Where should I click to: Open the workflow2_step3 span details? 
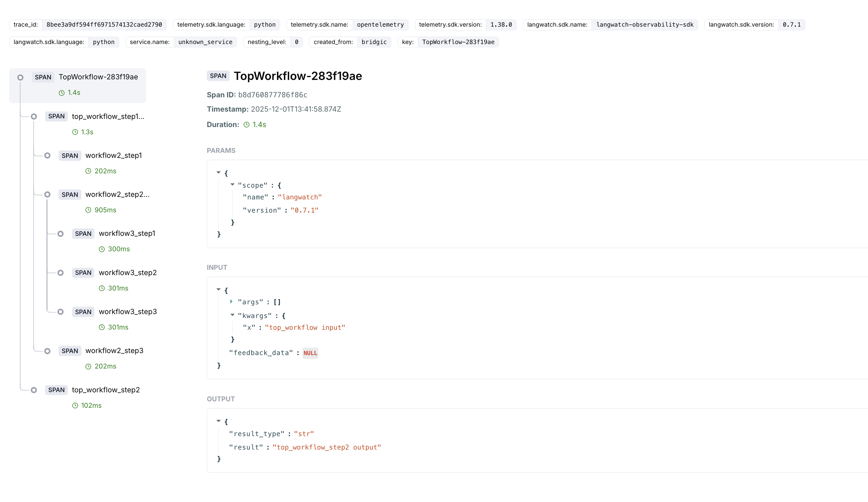tap(114, 351)
